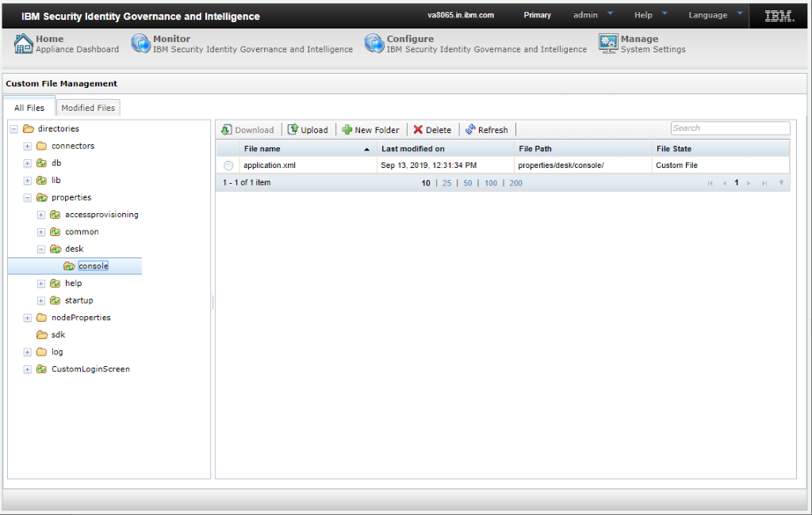Image resolution: width=812 pixels, height=515 pixels.
Task: Click the lib folder icon
Action: coord(42,180)
